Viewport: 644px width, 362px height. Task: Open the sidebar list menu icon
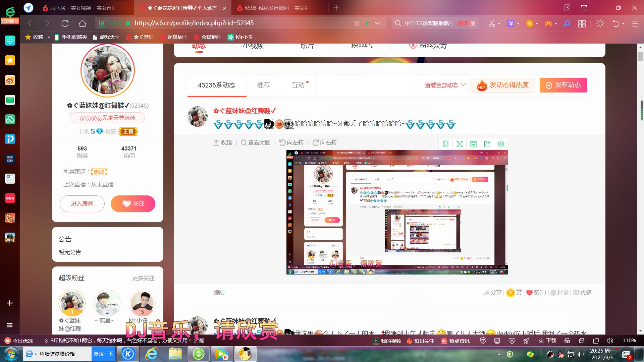coord(10,325)
